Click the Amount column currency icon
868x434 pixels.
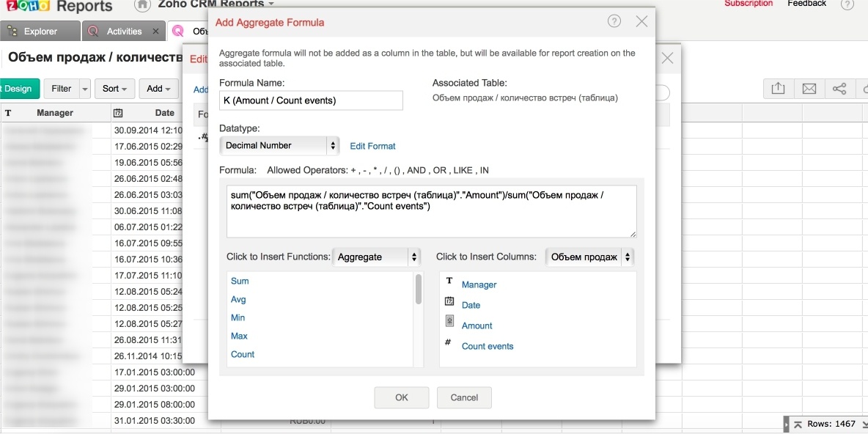point(449,324)
